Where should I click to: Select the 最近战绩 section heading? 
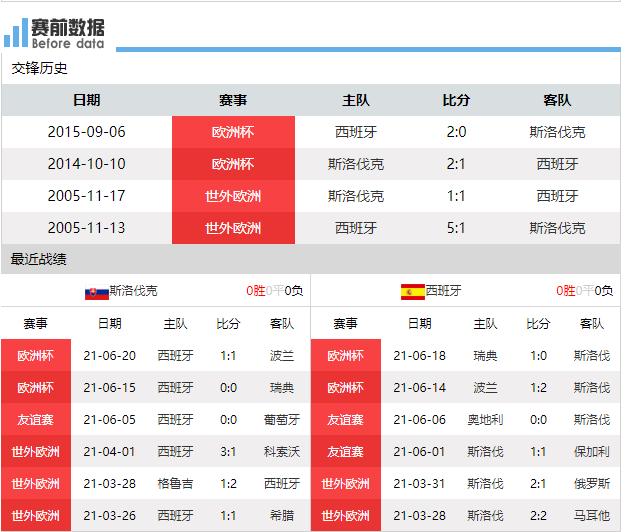pyautogui.click(x=39, y=259)
